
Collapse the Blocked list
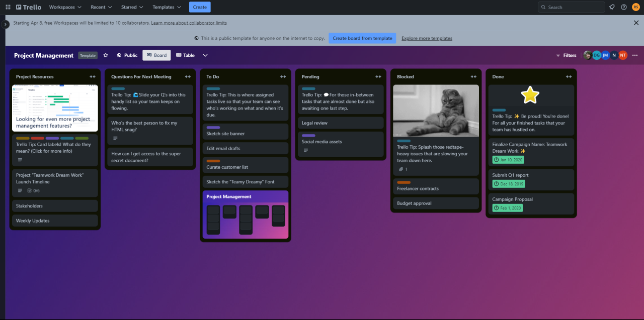[473, 77]
